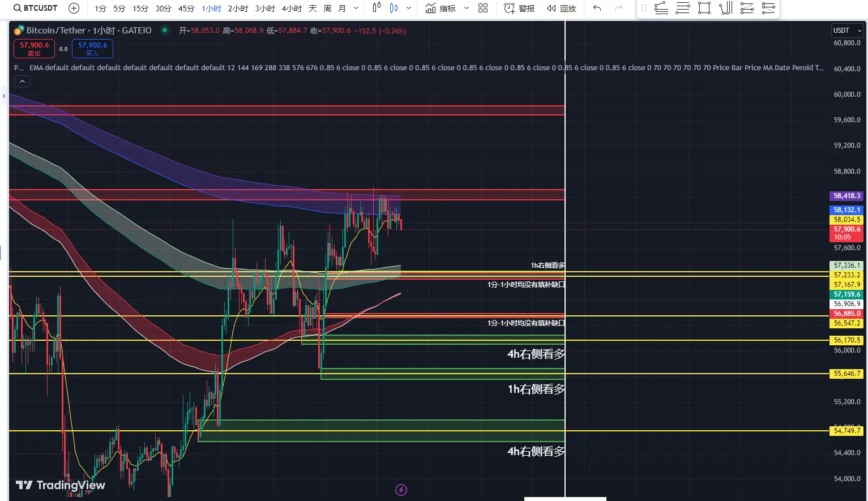The image size is (868, 501).
Task: Click the purple lightning icon on time axis
Action: [401, 490]
